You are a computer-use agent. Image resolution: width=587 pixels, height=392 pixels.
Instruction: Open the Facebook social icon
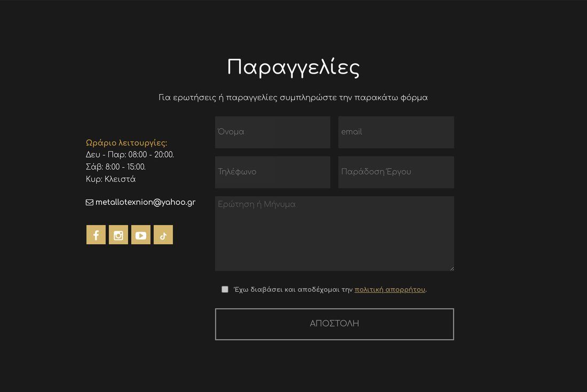coord(96,235)
